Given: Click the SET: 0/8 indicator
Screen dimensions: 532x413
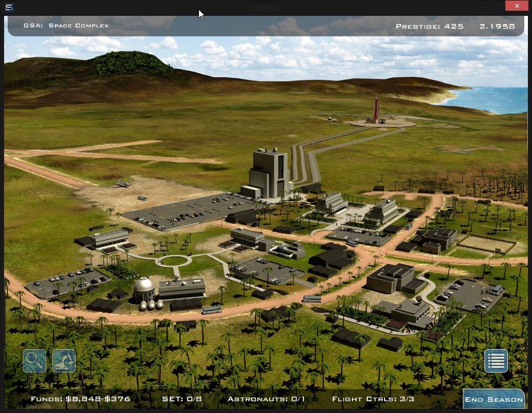Looking at the screenshot, I should 182,399.
